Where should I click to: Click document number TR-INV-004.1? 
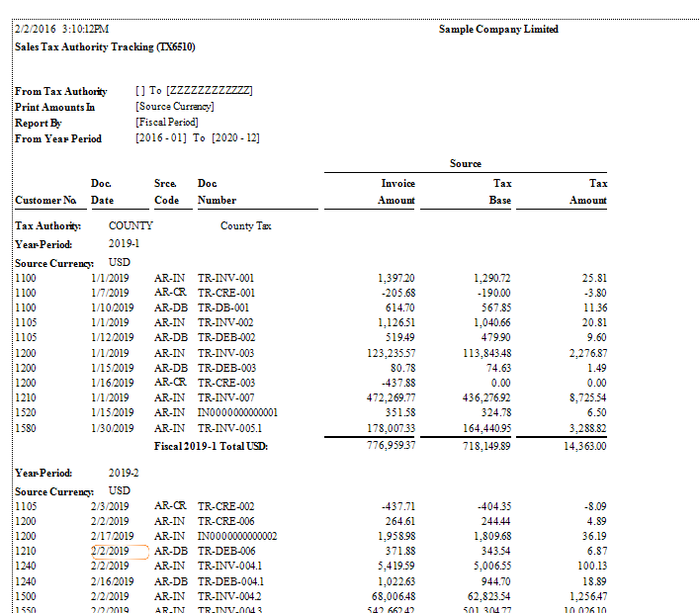click(x=230, y=566)
